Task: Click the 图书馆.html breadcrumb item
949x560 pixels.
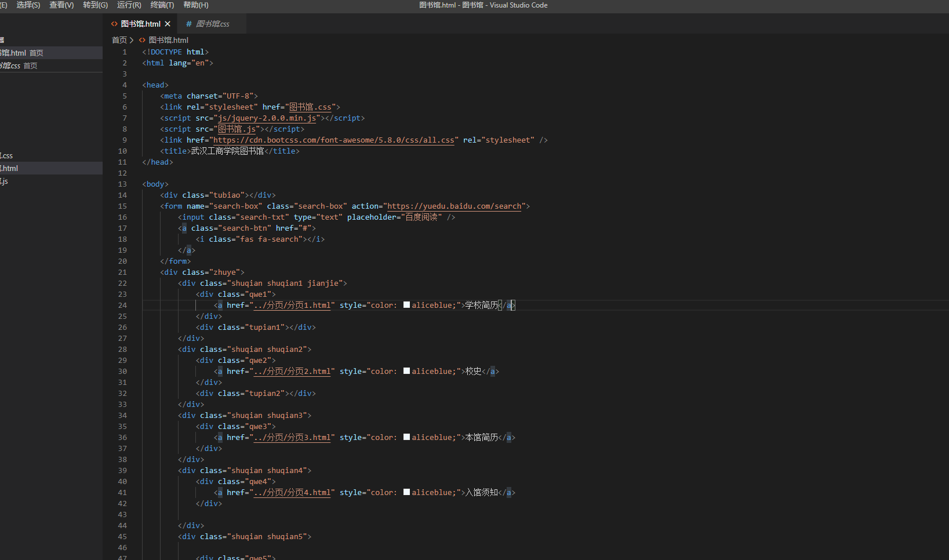Action: [x=169, y=40]
